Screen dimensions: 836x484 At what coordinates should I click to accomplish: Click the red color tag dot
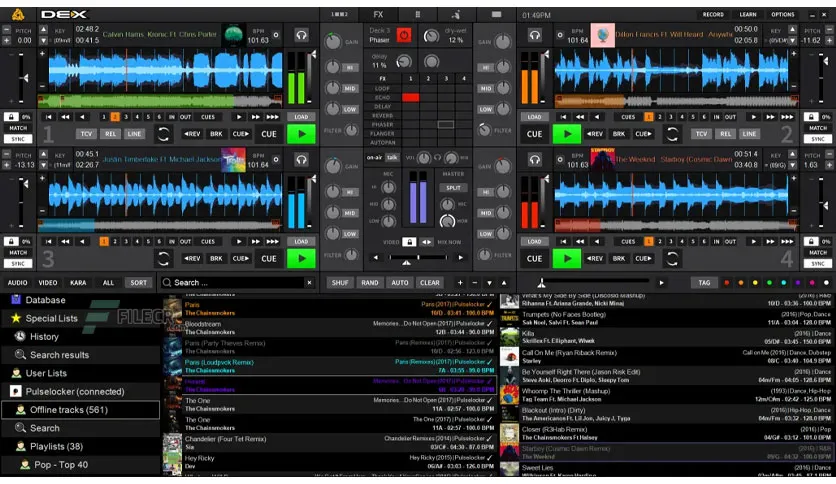[x=726, y=283]
